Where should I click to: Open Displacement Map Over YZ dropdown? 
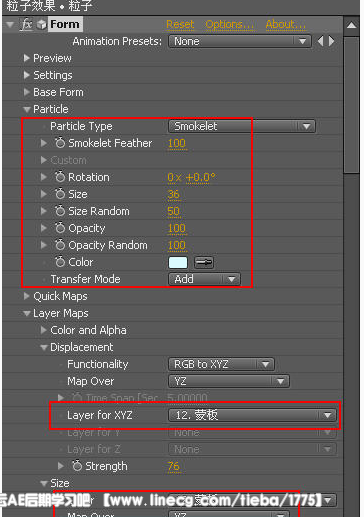pyautogui.click(x=229, y=381)
